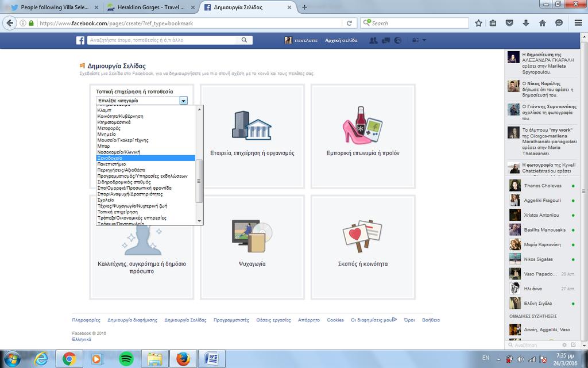Click Ελληνικά language link
The image size is (588, 368).
coord(82,339)
